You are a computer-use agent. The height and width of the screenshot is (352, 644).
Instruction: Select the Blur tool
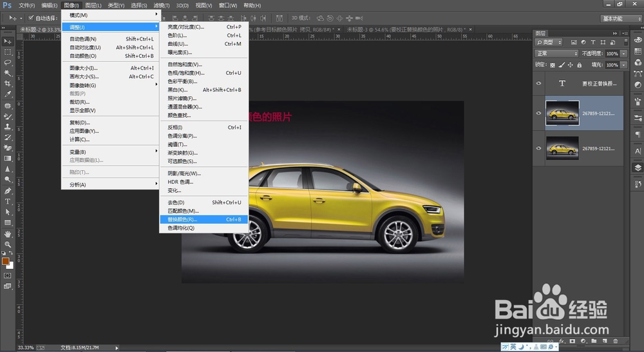point(7,169)
